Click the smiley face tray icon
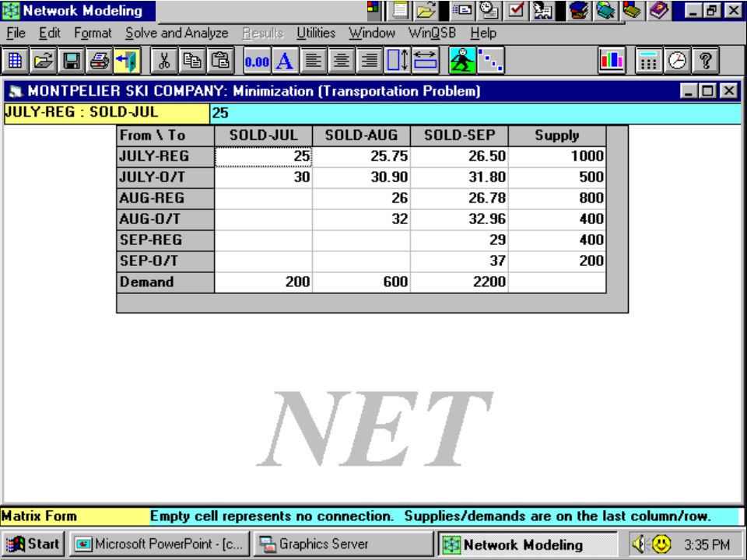 tap(661, 544)
